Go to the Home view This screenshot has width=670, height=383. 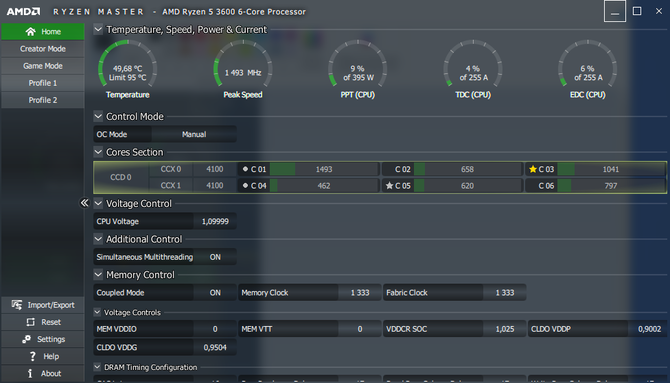tap(43, 32)
